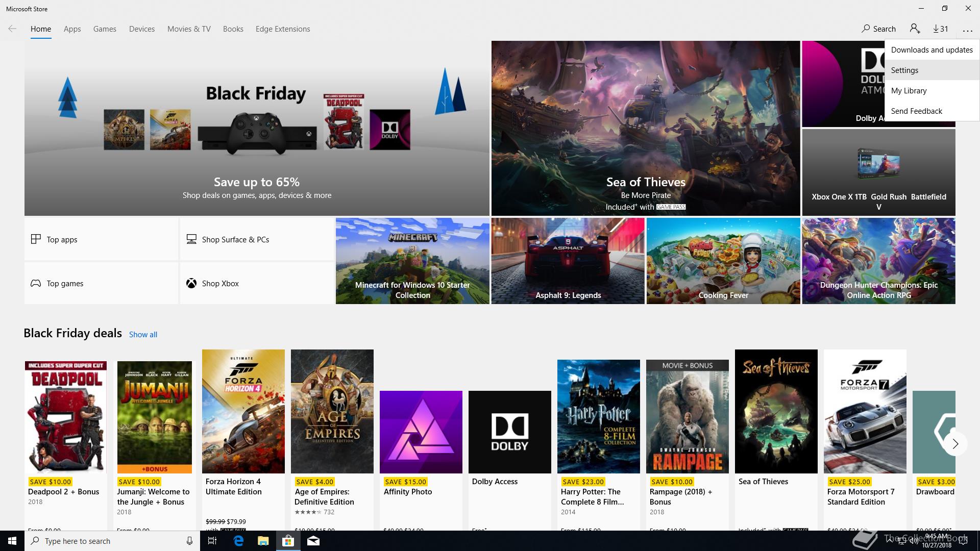Click Microsoft Store taskbar icon
The width and height of the screenshot is (980, 551).
(288, 541)
